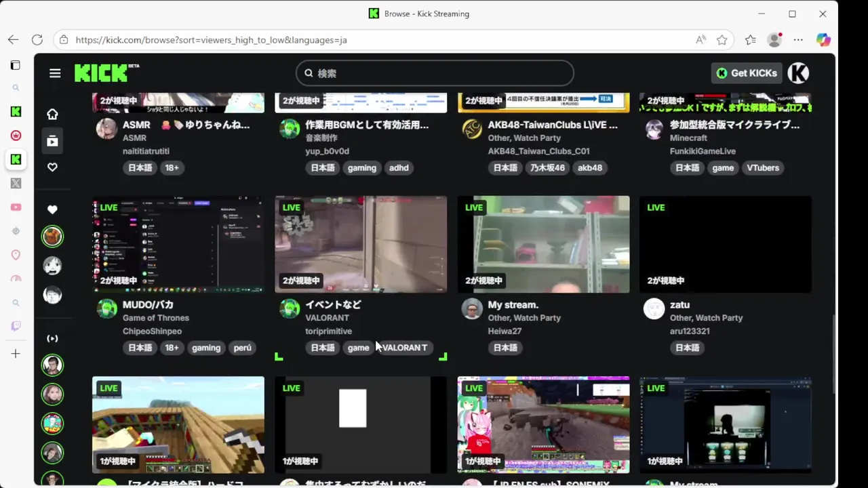
Task: Select the VTubers tag
Action: (x=763, y=167)
